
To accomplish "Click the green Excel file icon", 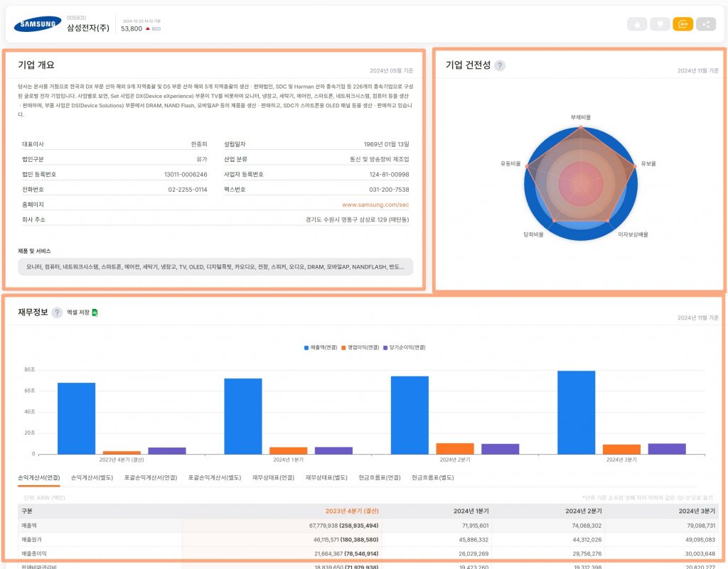I will [x=95, y=313].
